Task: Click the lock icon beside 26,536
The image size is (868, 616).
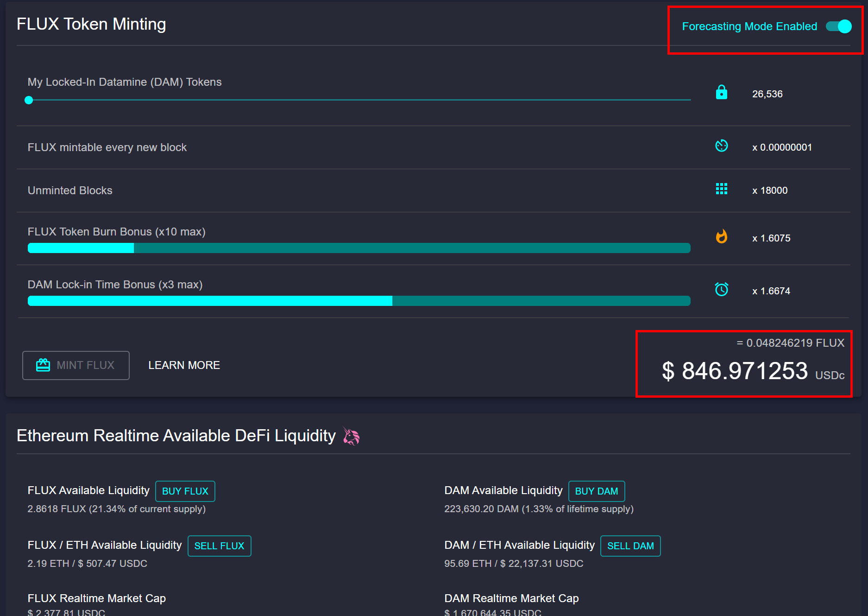Action: (x=722, y=92)
